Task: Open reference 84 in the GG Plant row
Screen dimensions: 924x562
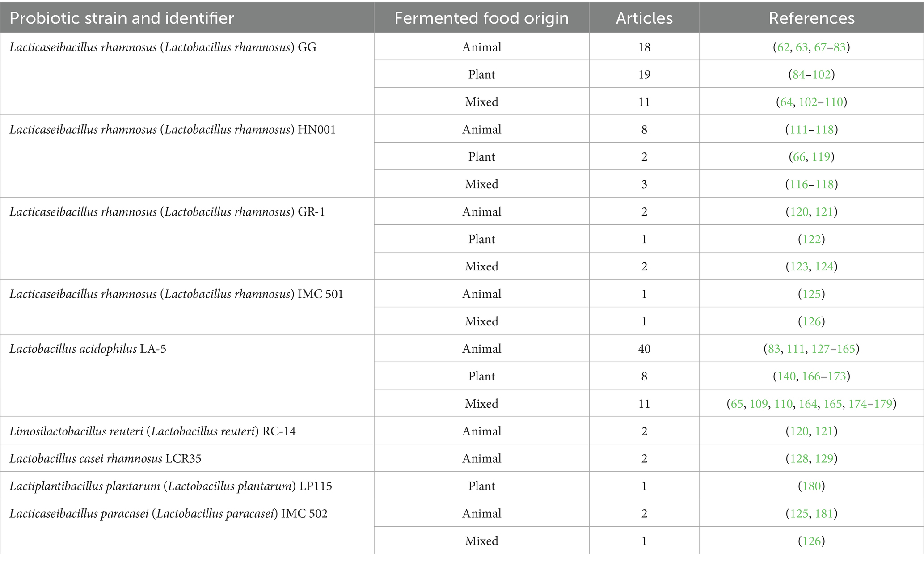Action: (798, 74)
